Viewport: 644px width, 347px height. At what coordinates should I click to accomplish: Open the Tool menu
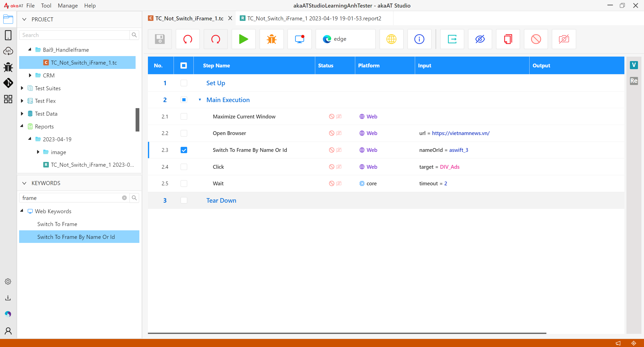[x=46, y=6]
